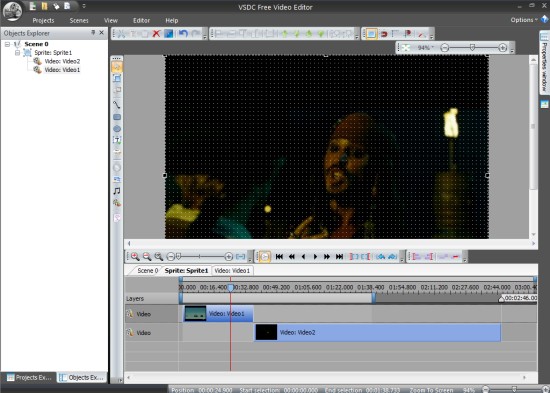Jump to the end of the timeline
Viewport: 550px width, 393px height.
[339, 257]
